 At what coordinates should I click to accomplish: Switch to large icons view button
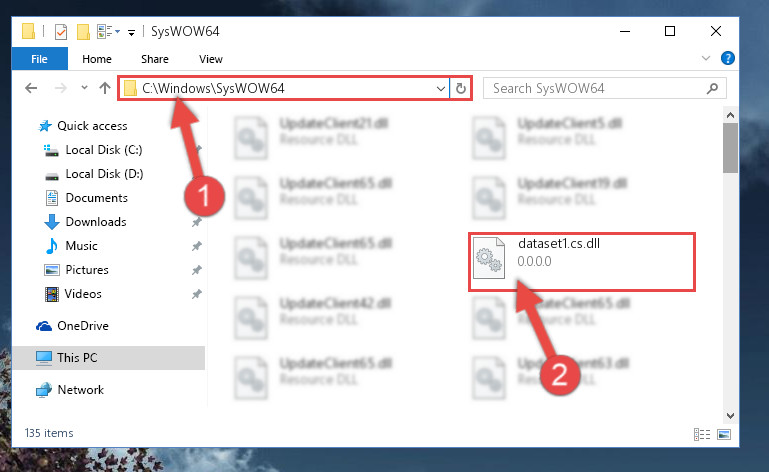(x=724, y=434)
